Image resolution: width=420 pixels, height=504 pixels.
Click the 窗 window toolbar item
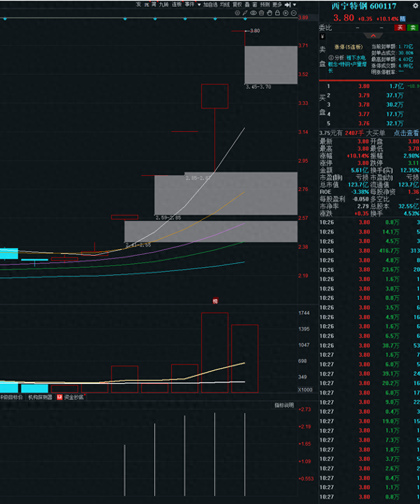tap(255, 5)
